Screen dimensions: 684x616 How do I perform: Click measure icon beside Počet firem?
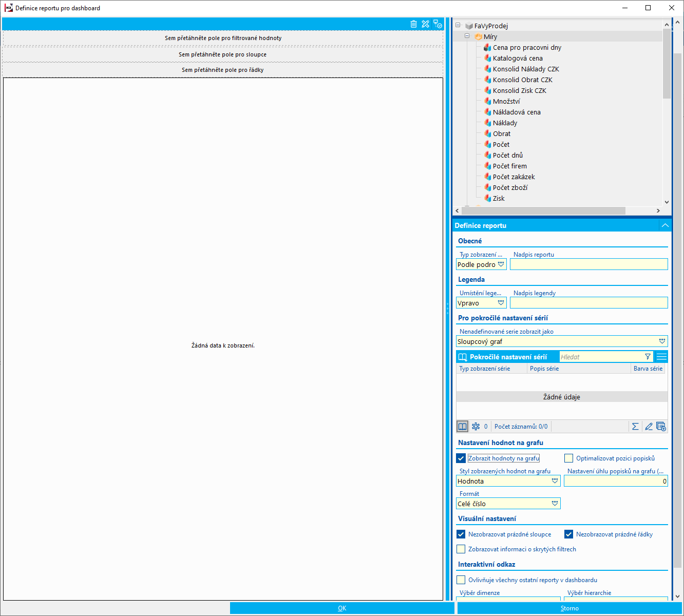pyautogui.click(x=487, y=166)
